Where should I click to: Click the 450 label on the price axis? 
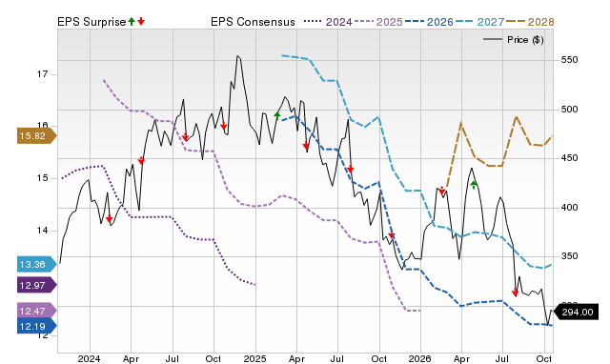click(569, 158)
